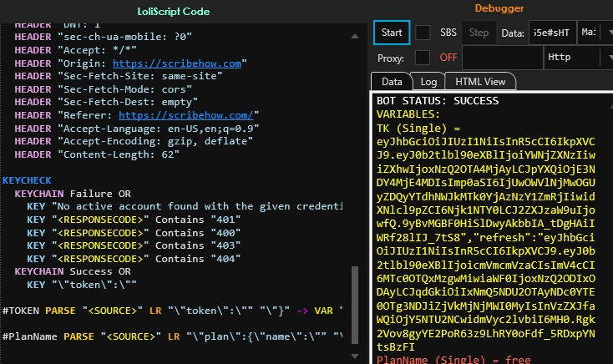Click the KEY "\"token\":\"" line

point(82,285)
